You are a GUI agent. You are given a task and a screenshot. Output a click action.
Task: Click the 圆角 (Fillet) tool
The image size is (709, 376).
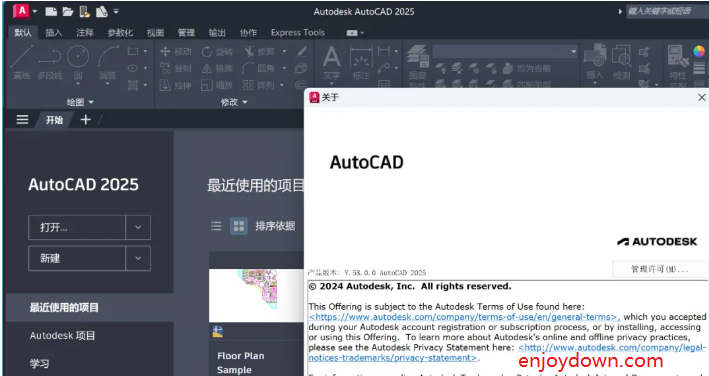pyautogui.click(x=259, y=68)
